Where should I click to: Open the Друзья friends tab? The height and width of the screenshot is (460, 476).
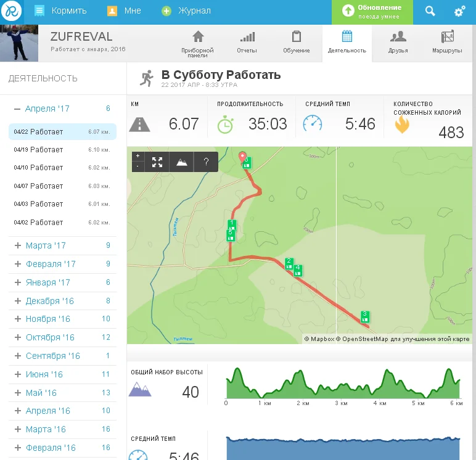pyautogui.click(x=398, y=43)
